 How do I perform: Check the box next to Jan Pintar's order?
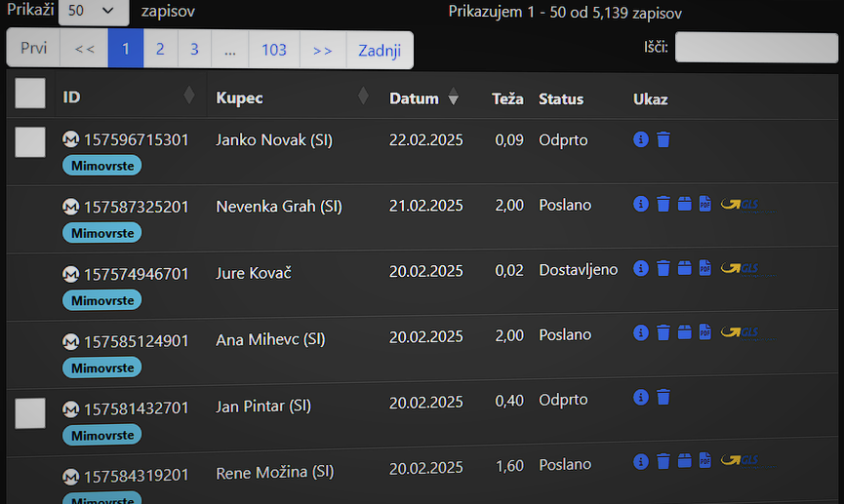(30, 413)
